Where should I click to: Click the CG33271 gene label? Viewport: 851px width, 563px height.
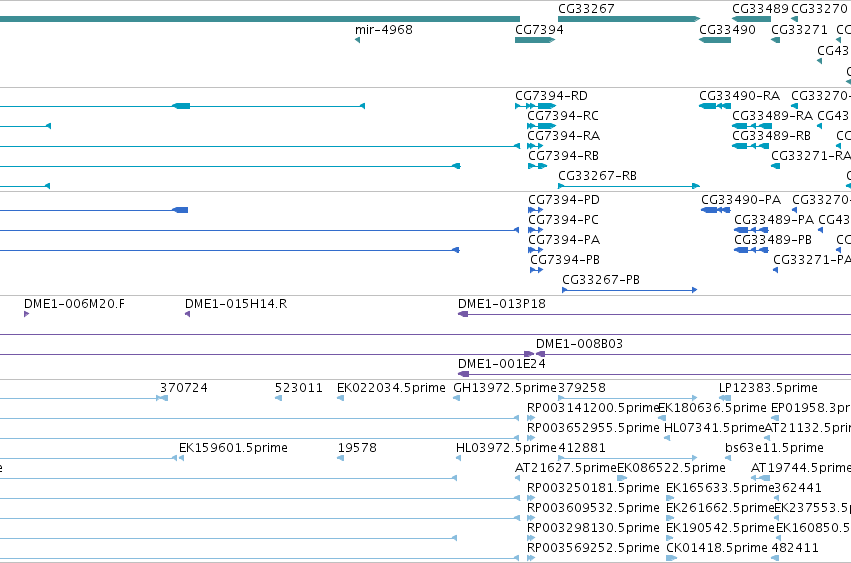point(799,29)
